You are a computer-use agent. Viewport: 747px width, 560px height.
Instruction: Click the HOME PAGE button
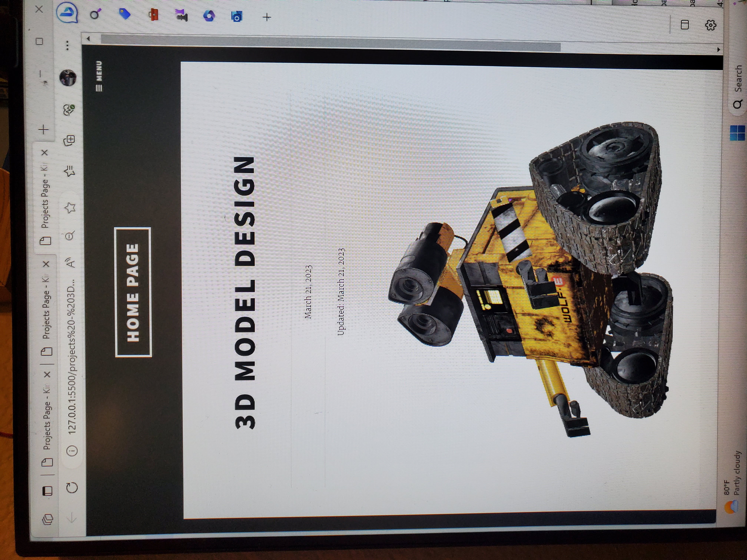133,292
